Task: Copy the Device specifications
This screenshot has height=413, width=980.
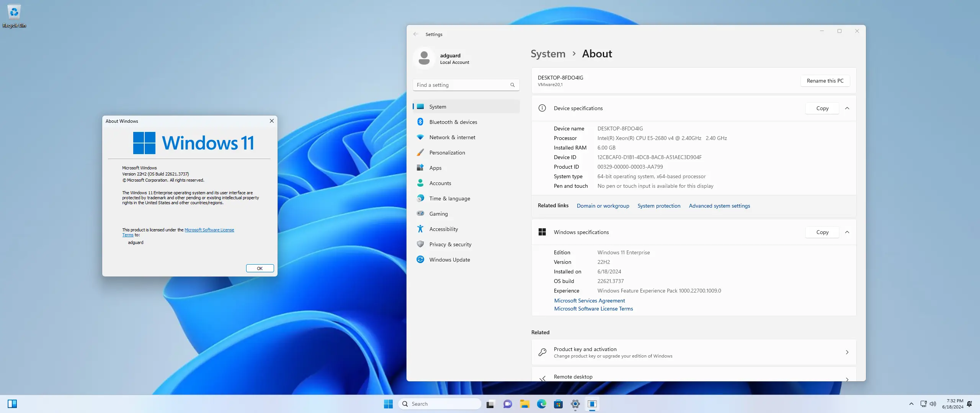Action: pyautogui.click(x=822, y=108)
